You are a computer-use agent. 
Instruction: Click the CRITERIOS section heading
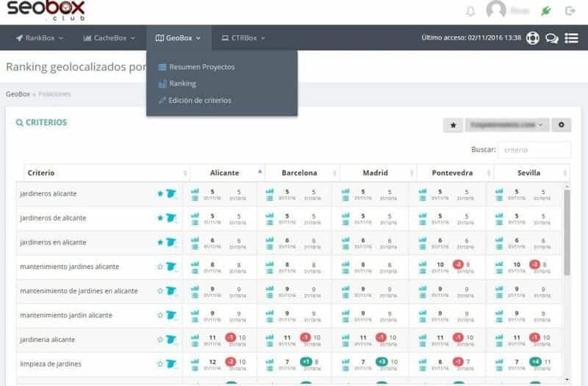(x=41, y=122)
